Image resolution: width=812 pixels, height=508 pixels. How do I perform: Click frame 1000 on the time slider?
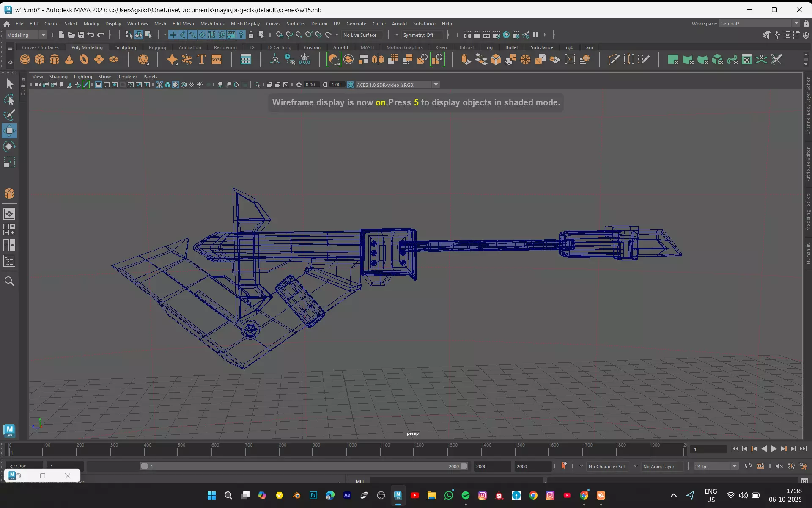(346, 450)
